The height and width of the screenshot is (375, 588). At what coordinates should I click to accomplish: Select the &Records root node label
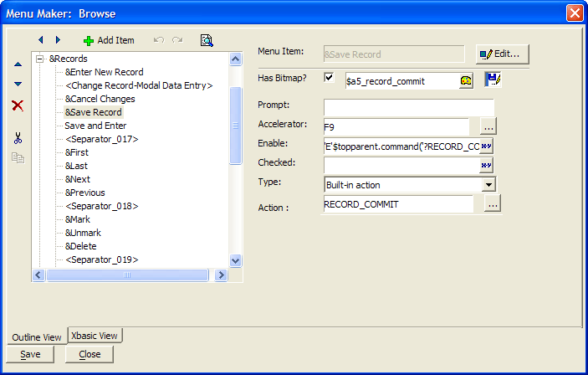[68, 59]
